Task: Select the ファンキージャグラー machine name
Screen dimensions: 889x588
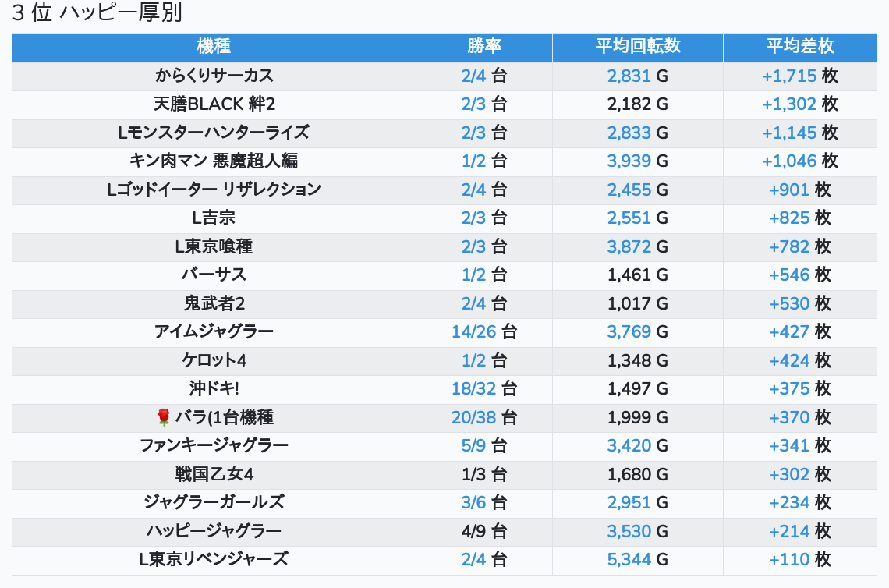Action: [x=214, y=445]
